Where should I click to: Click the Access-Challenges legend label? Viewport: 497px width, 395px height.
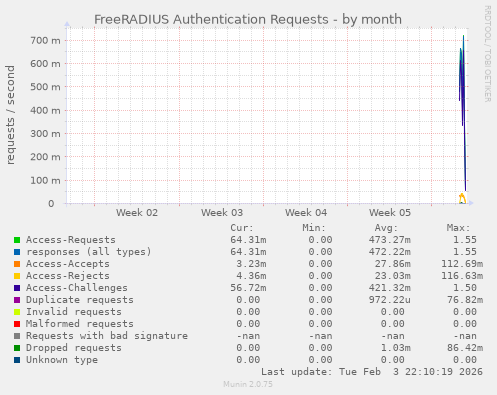coord(77,288)
